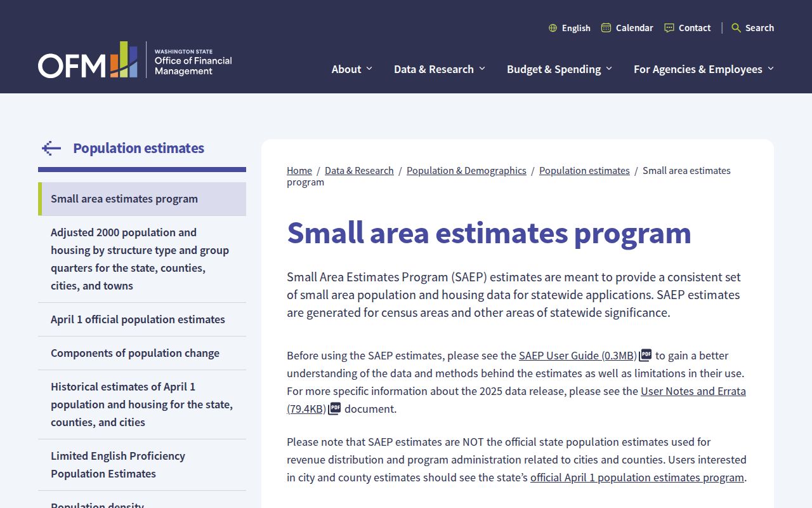Click the Search magnifier icon
The width and height of the screenshot is (812, 508).
click(736, 28)
